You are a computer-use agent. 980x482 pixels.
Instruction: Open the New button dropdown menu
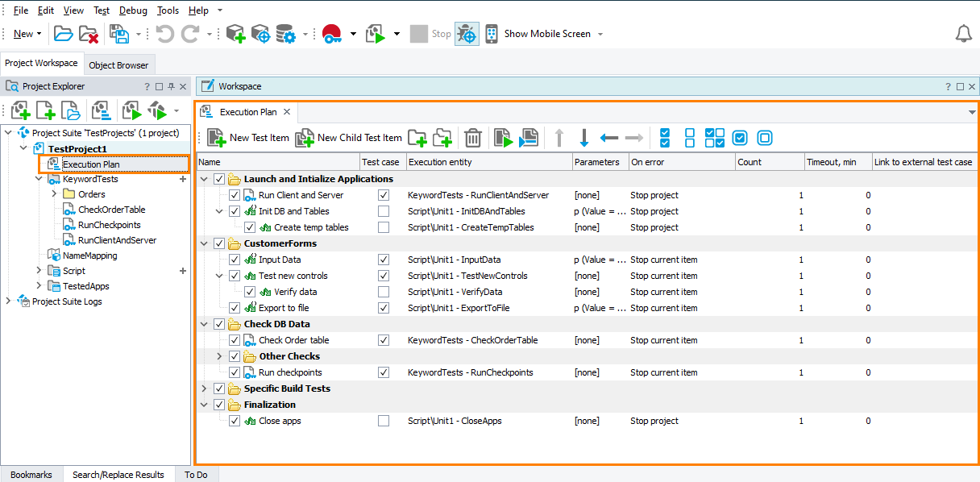[37, 33]
